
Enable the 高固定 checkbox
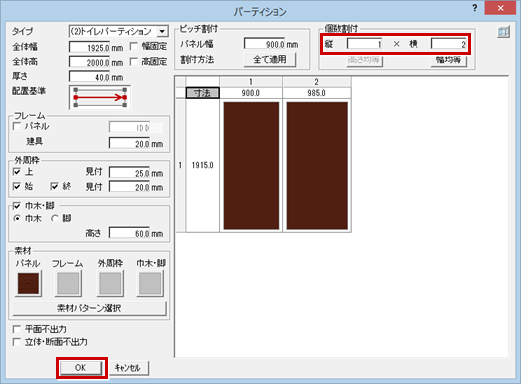click(x=134, y=62)
